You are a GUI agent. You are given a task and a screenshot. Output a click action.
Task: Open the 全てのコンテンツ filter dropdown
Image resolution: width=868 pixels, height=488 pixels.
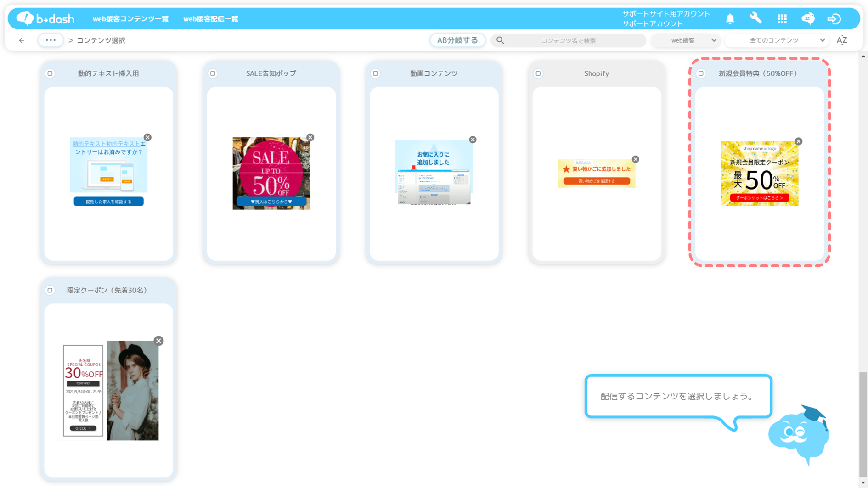coord(777,40)
